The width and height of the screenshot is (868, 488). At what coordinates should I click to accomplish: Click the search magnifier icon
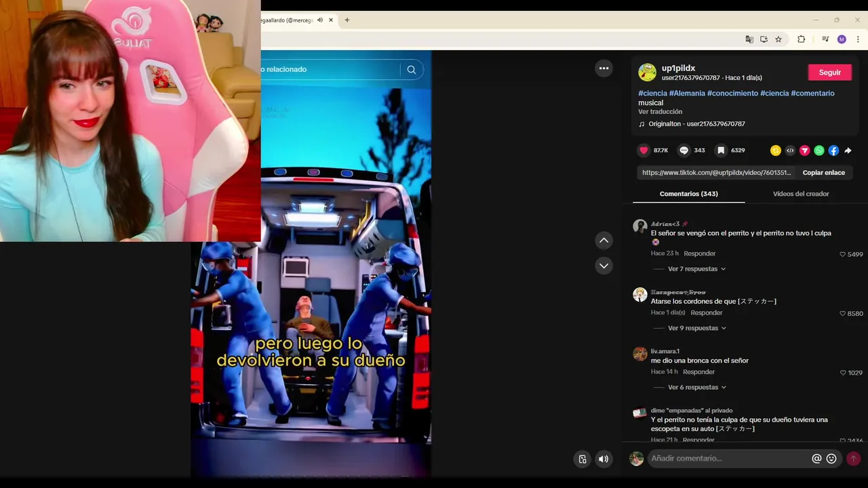412,69
